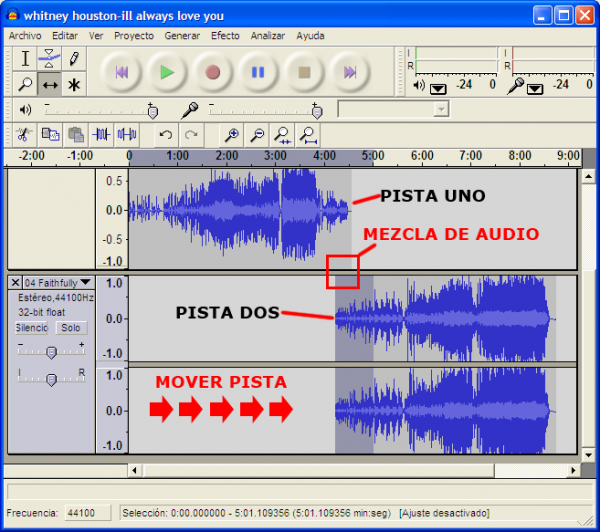Screen dimensions: 600x532
Task: Open the Generar menu
Action: 182,36
